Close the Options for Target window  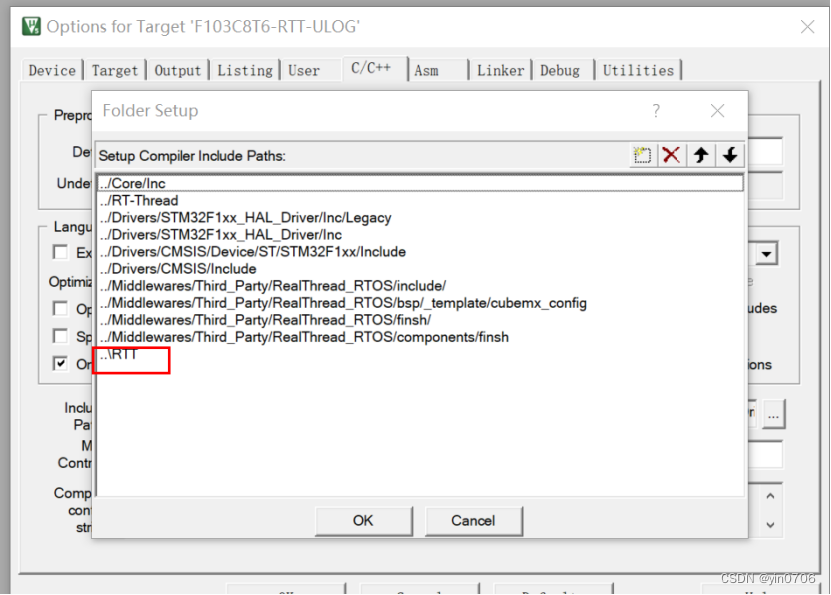click(x=807, y=26)
